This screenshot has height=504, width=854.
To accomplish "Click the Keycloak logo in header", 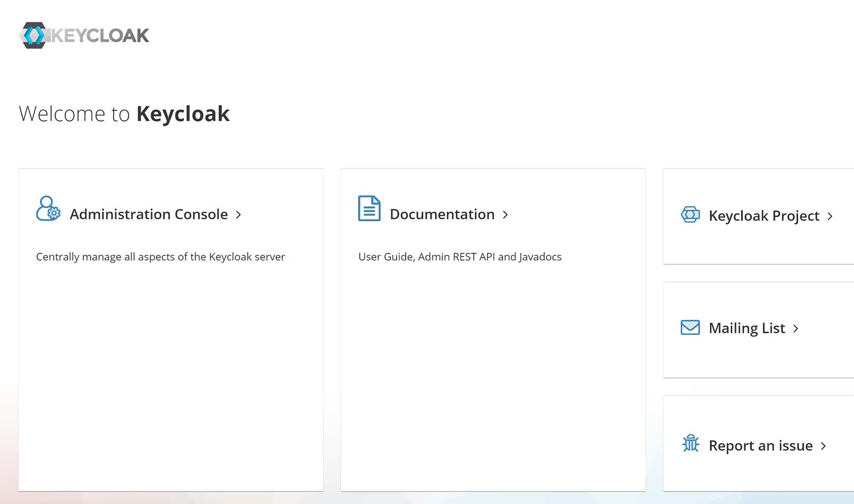I will (84, 35).
